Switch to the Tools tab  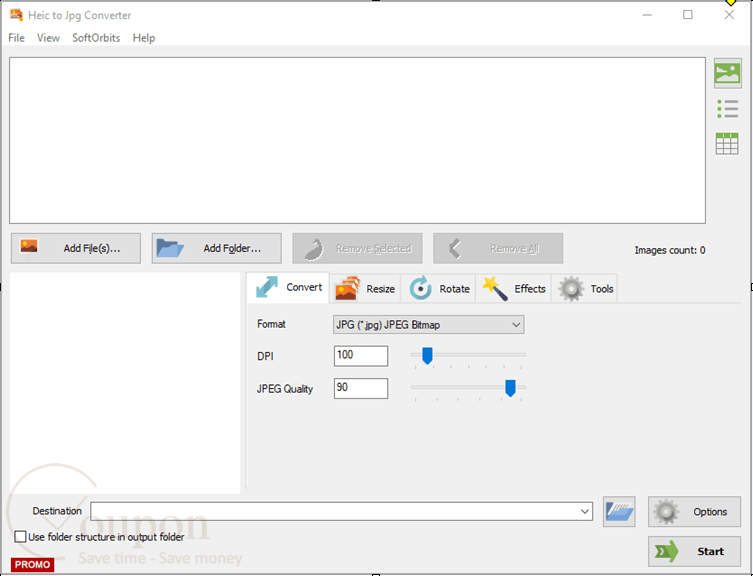pyautogui.click(x=585, y=289)
